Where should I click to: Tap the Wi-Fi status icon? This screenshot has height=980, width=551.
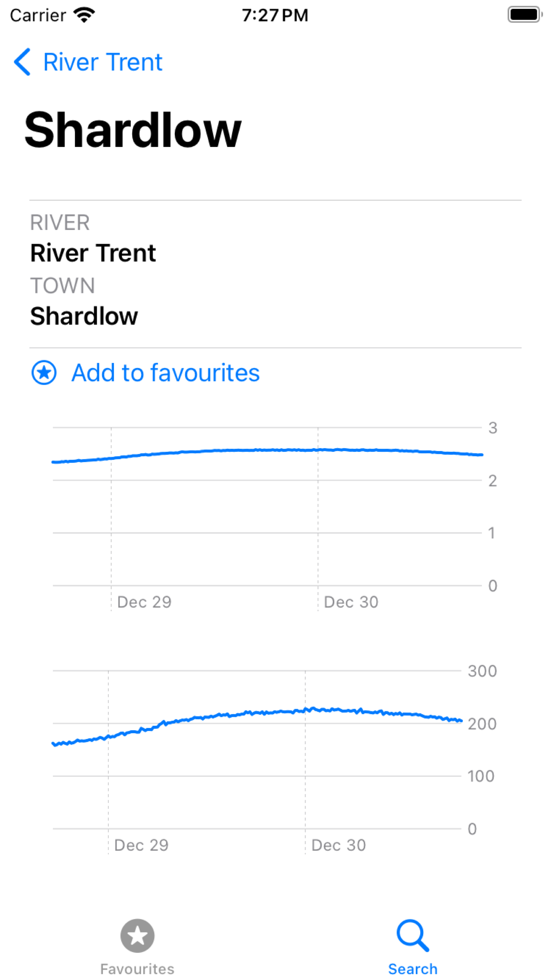pyautogui.click(x=85, y=15)
